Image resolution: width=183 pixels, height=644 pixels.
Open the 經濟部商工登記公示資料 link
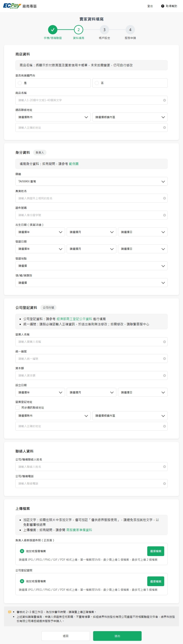[x=74, y=319]
